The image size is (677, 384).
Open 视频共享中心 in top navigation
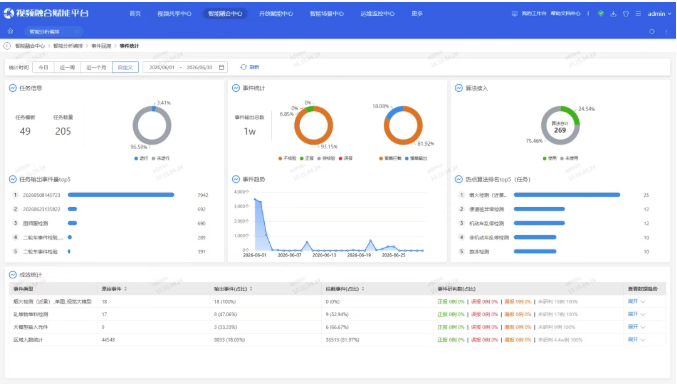click(x=174, y=14)
